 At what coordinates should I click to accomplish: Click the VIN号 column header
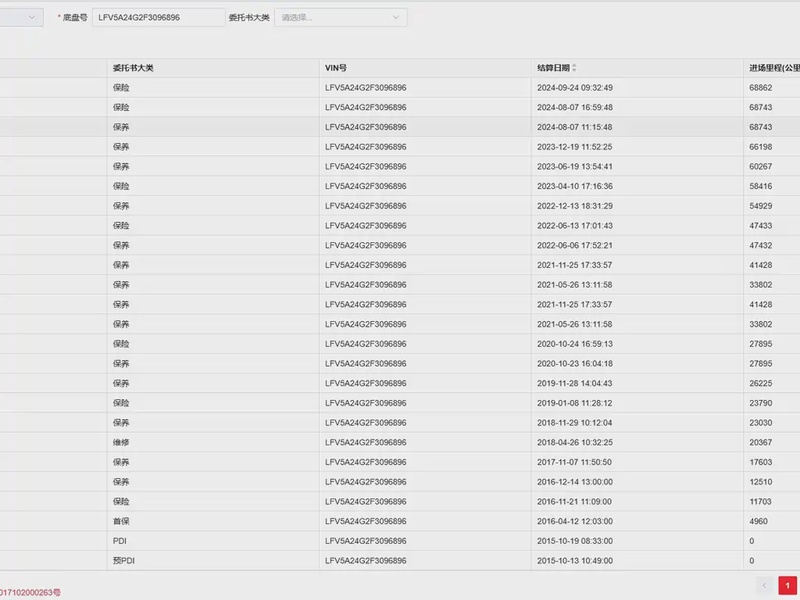click(336, 68)
